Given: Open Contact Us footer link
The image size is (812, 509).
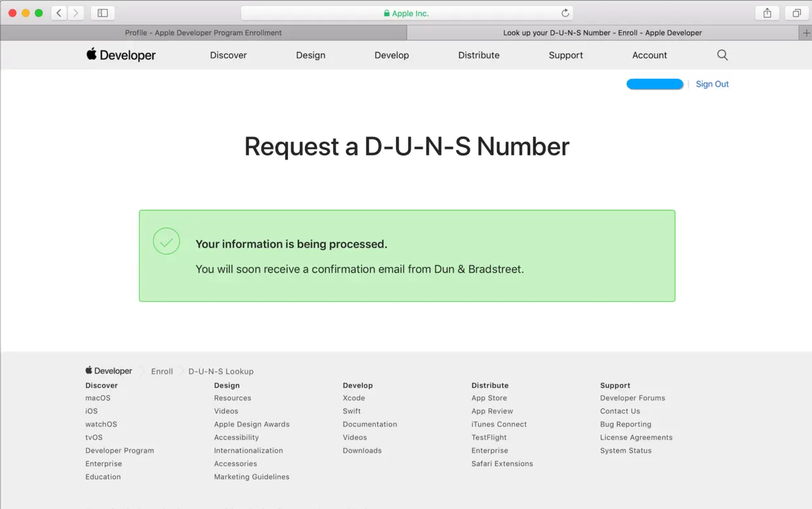Looking at the screenshot, I should click(620, 411).
